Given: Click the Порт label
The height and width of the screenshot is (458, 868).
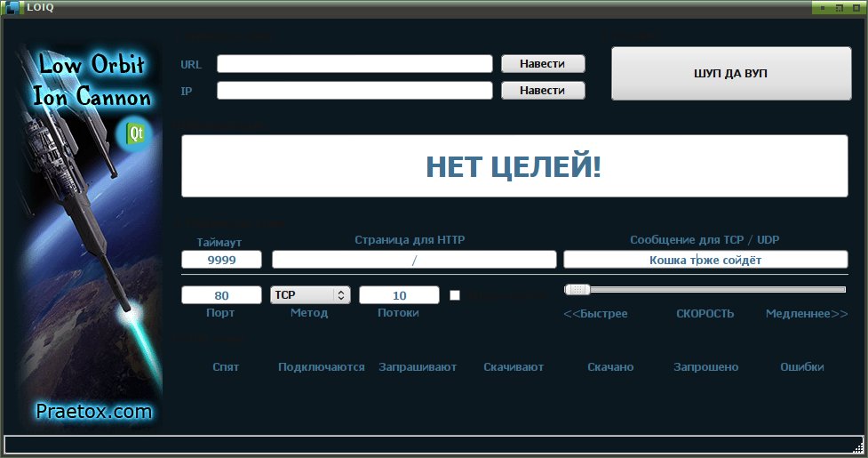Looking at the screenshot, I should click(x=220, y=312).
